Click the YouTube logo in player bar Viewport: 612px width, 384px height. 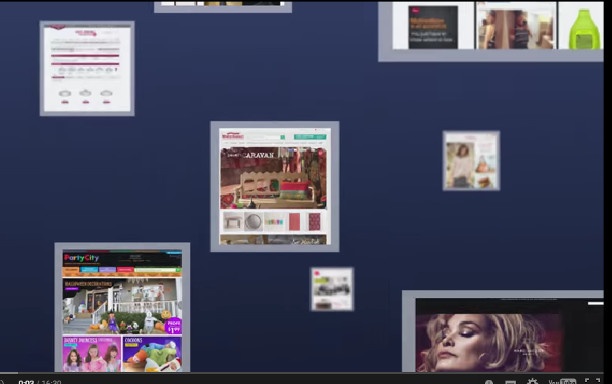coord(562,382)
